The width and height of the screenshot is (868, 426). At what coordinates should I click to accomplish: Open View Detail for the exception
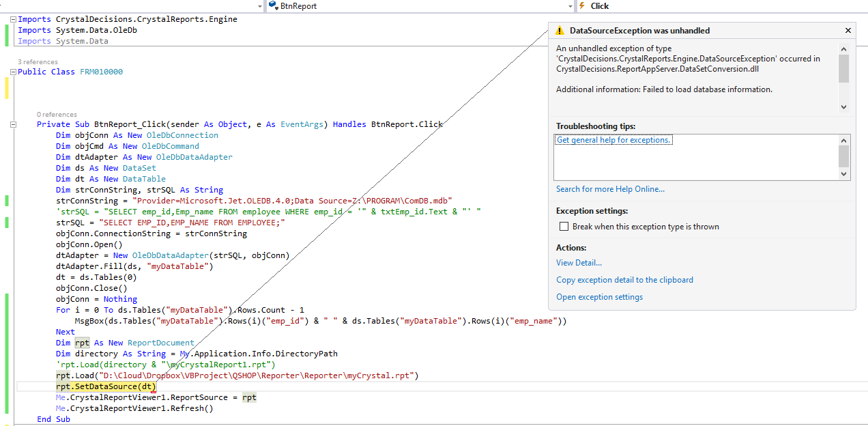579,263
